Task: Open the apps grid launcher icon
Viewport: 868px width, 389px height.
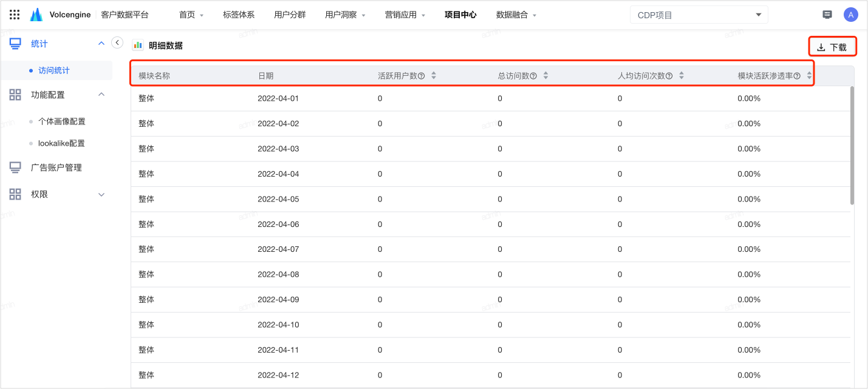Action: (x=15, y=15)
